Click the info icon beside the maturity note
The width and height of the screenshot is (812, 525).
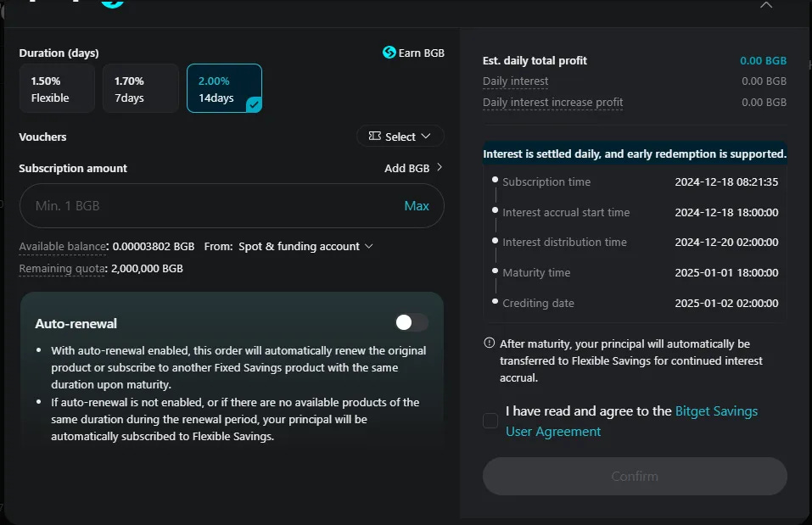coord(489,343)
